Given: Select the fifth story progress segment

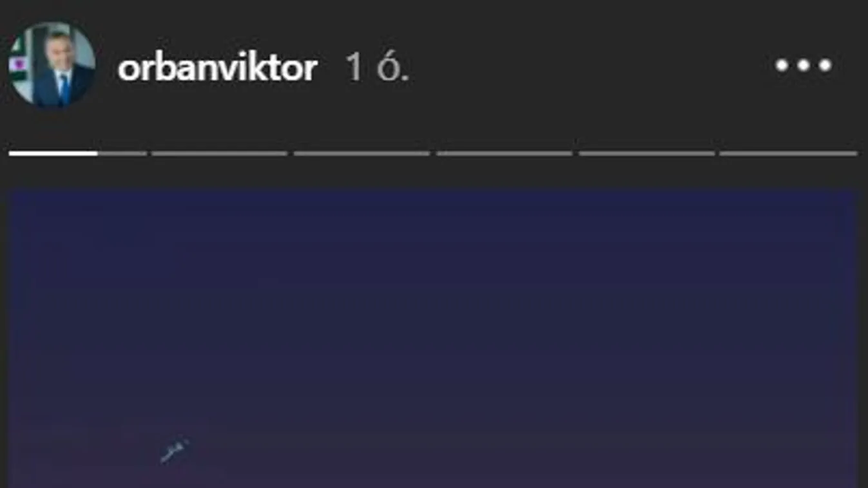Looking at the screenshot, I should [x=646, y=153].
